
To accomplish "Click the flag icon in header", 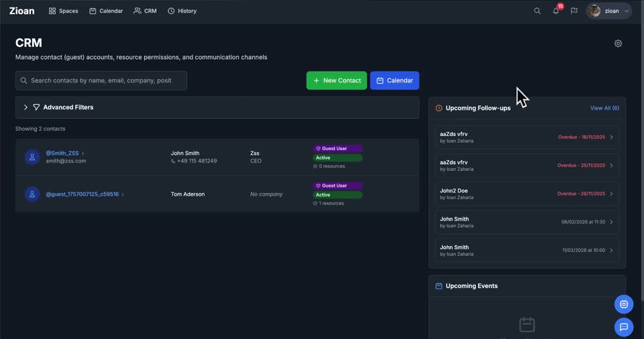I will point(574,11).
